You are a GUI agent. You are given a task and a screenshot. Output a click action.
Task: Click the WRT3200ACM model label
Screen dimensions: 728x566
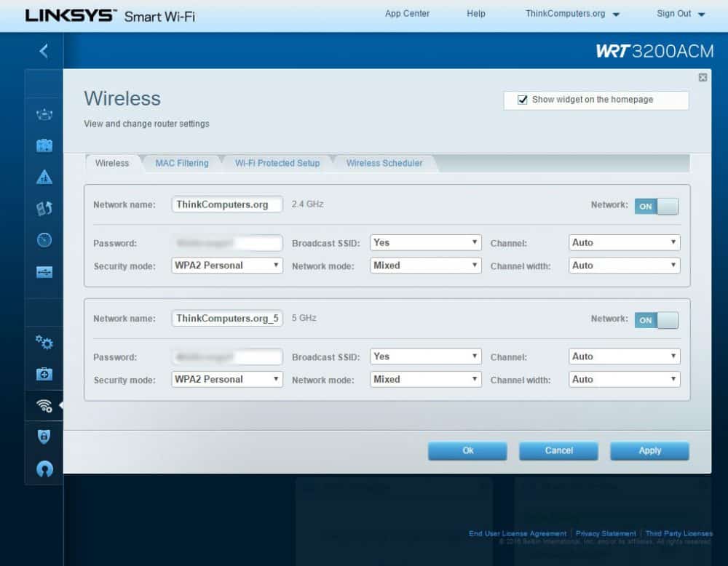(654, 51)
